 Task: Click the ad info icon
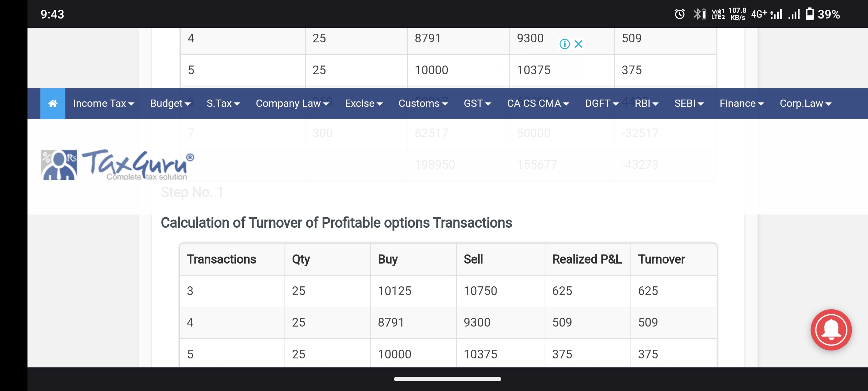click(x=564, y=44)
